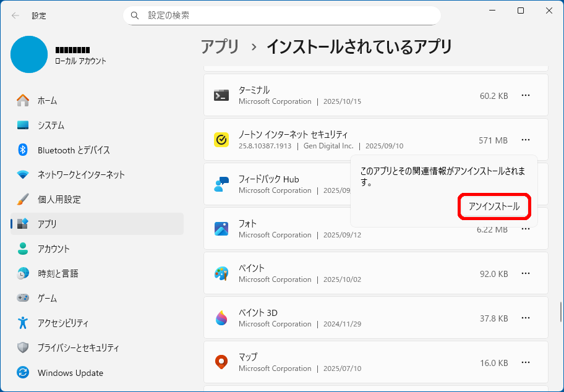Open more options for ペイント 3D
564x392 pixels.
526,318
